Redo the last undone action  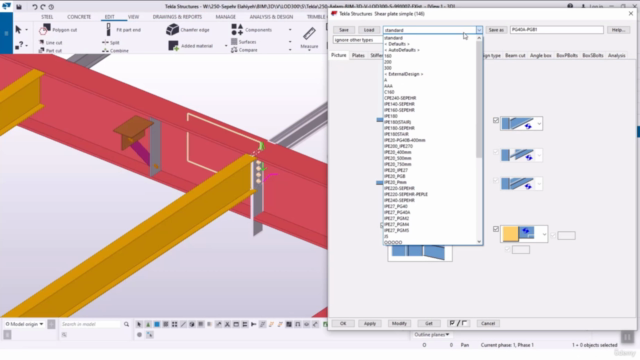coord(43,7)
